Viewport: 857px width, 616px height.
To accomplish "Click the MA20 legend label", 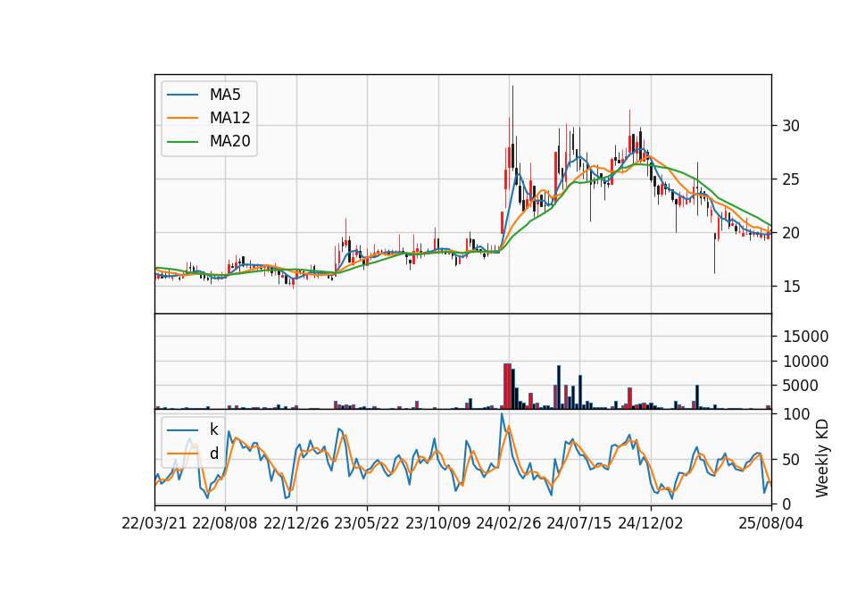I will tap(229, 141).
